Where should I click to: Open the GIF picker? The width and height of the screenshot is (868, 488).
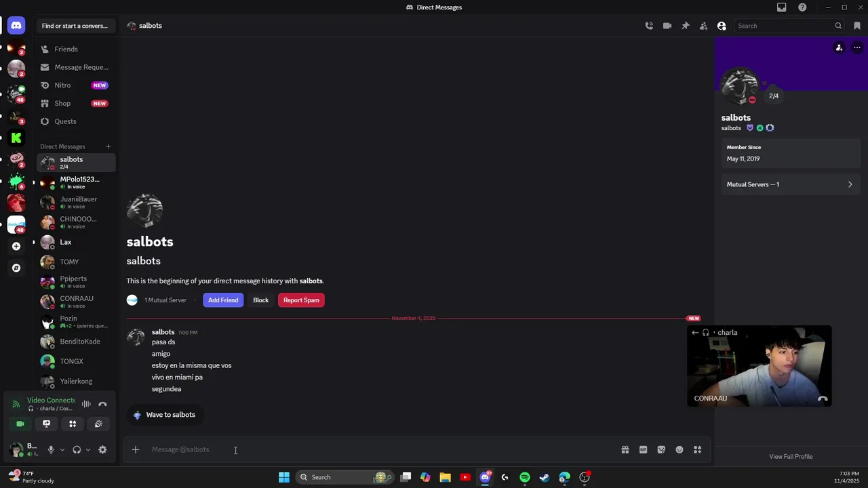[x=644, y=449]
